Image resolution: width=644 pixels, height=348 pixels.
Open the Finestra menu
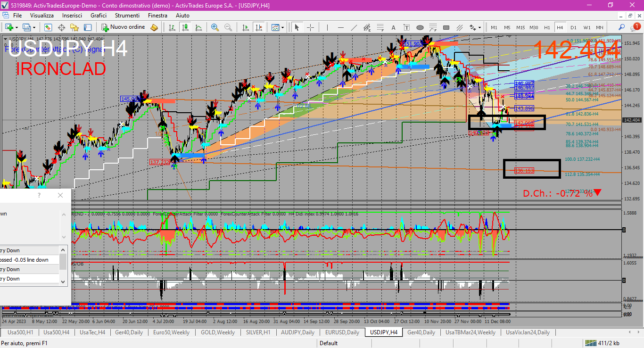coord(157,16)
